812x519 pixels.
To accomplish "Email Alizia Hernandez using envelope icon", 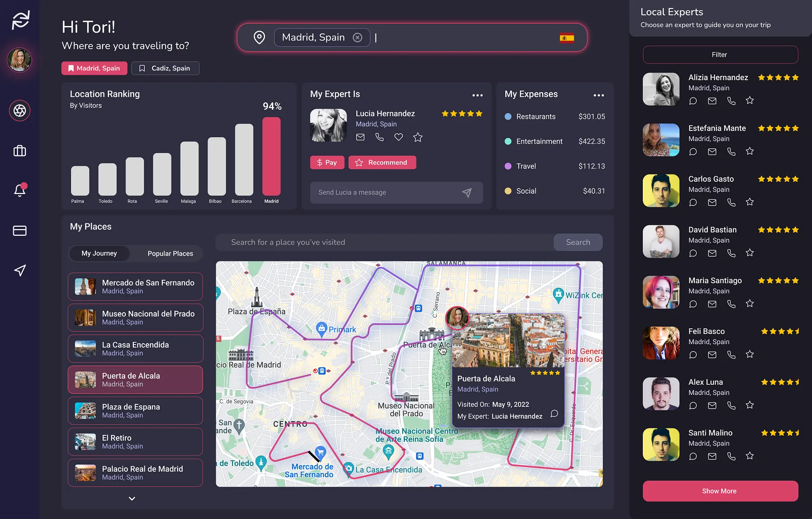I will [x=712, y=101].
